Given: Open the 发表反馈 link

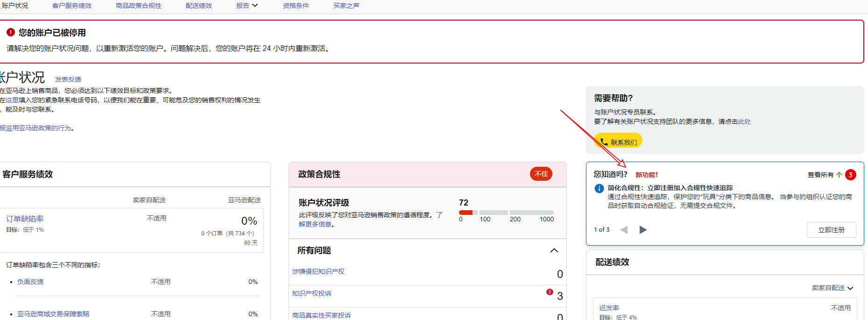Looking at the screenshot, I should [x=68, y=79].
